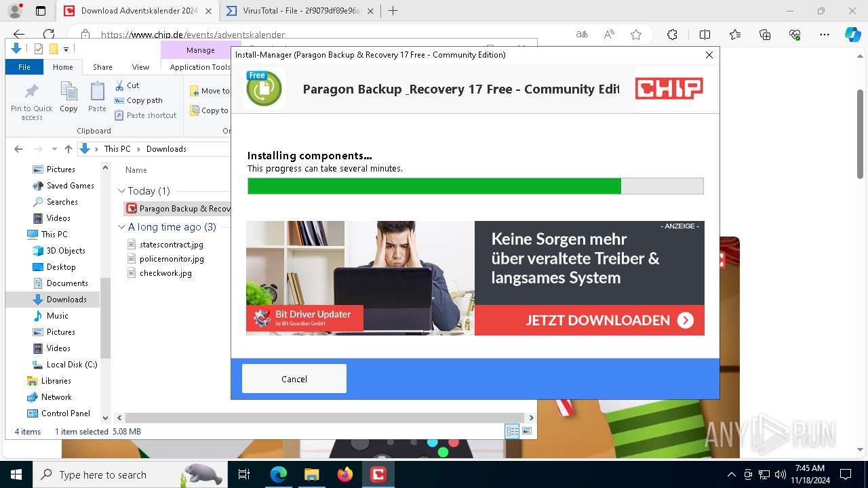
Task: Open 3D Objects folder in tree
Action: click(x=65, y=251)
